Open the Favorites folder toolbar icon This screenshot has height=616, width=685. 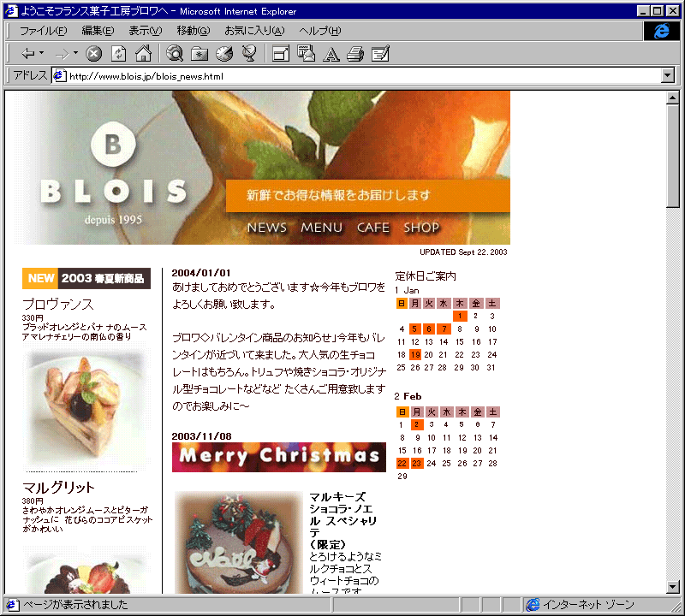[x=200, y=54]
